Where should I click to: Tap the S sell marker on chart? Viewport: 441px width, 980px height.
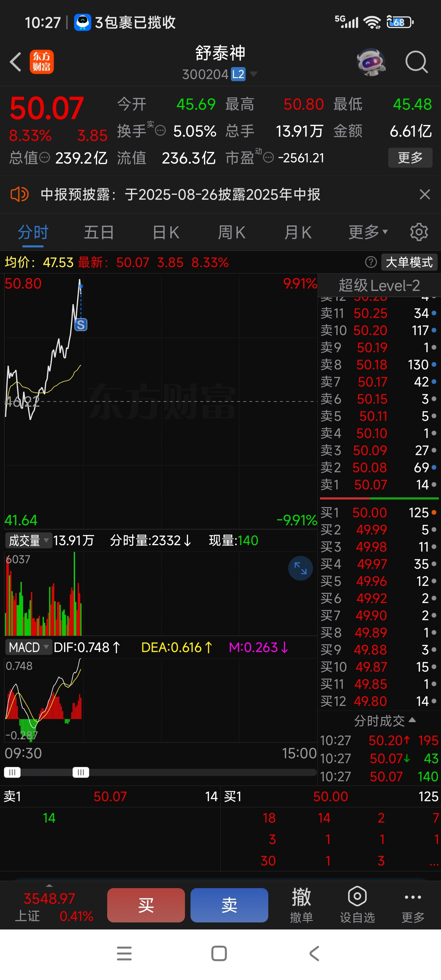81,325
